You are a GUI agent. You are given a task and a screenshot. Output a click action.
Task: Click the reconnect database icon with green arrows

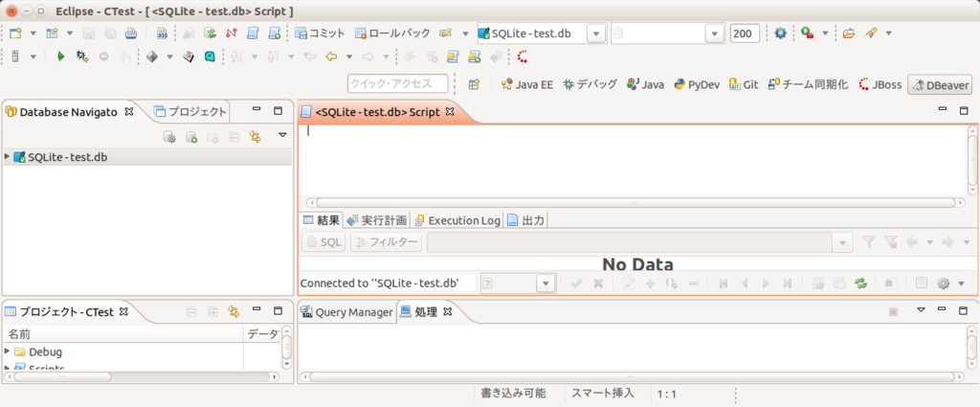(211, 34)
